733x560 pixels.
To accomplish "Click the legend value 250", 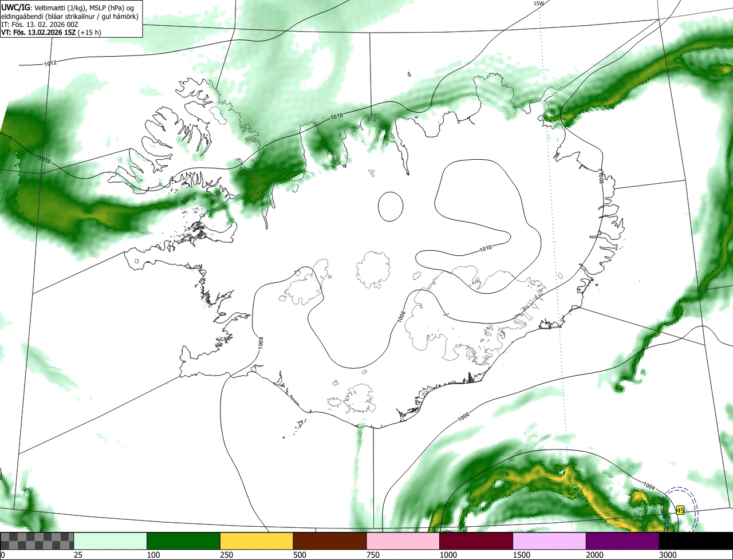I will tap(227, 555).
